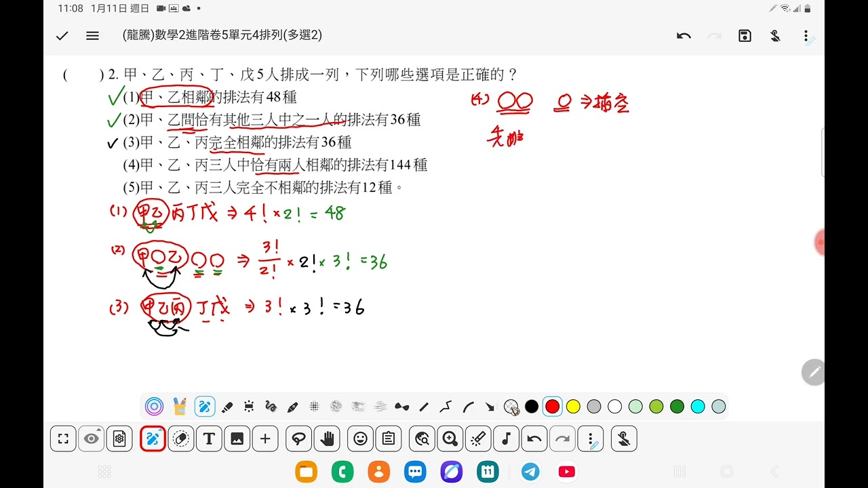The width and height of the screenshot is (868, 488).
Task: Select the straight line tool
Action: tap(424, 407)
